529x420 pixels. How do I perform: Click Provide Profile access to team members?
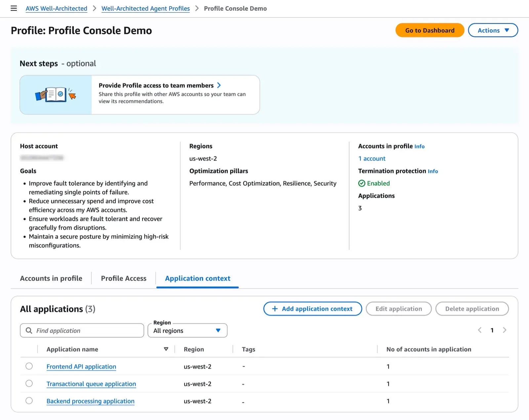pos(156,85)
